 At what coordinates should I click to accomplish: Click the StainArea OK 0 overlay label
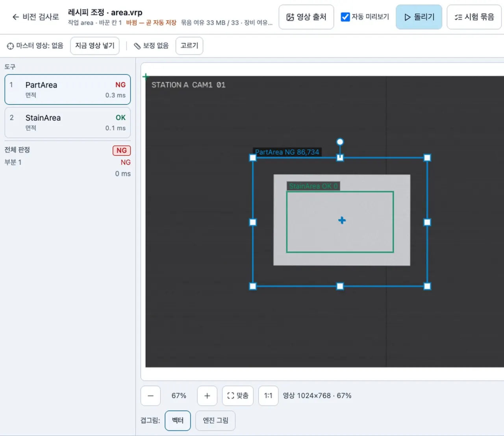coord(313,186)
